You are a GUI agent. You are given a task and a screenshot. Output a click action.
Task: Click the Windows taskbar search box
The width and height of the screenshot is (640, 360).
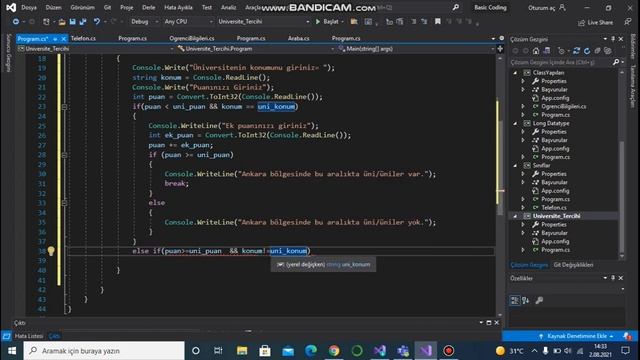(104, 351)
